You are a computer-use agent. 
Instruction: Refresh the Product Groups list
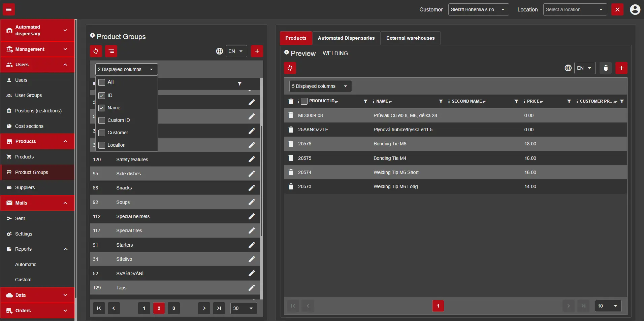pos(96,51)
